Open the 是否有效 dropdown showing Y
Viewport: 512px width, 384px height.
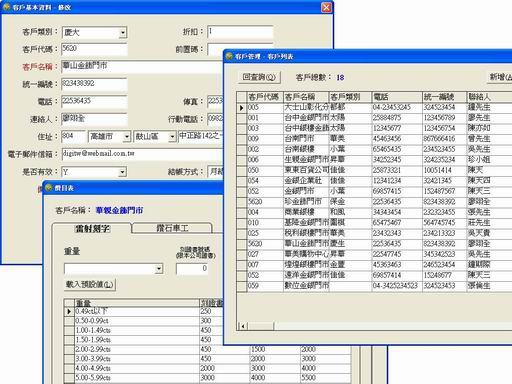point(122,172)
